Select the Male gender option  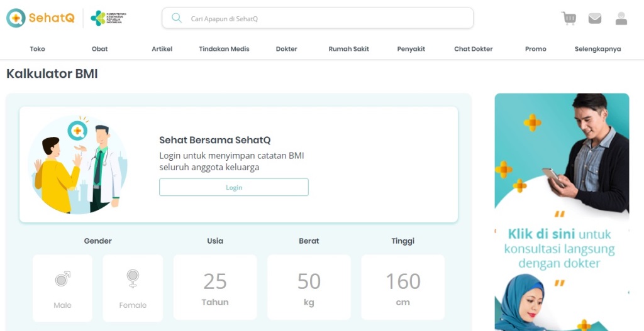pos(62,288)
